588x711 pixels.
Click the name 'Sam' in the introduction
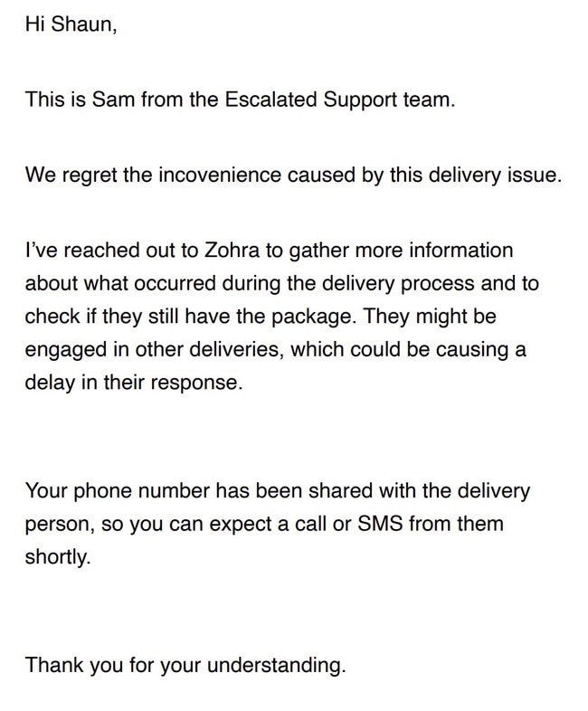click(x=113, y=100)
